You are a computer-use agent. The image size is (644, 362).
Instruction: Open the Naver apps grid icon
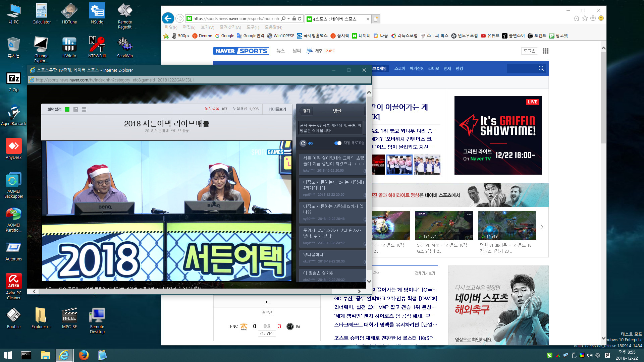point(546,51)
